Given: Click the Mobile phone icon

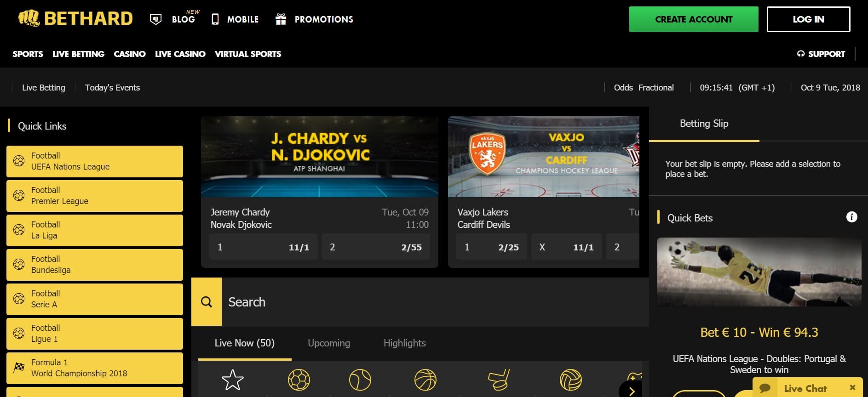Looking at the screenshot, I should click(215, 19).
